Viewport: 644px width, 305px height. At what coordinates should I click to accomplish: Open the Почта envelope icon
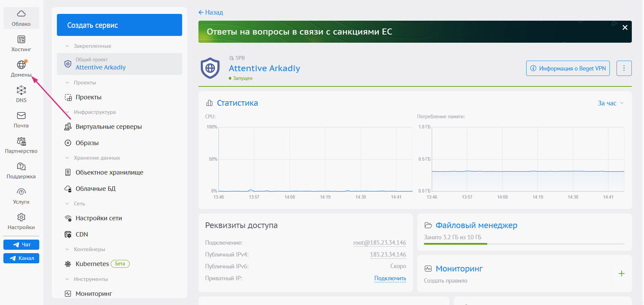tap(21, 116)
